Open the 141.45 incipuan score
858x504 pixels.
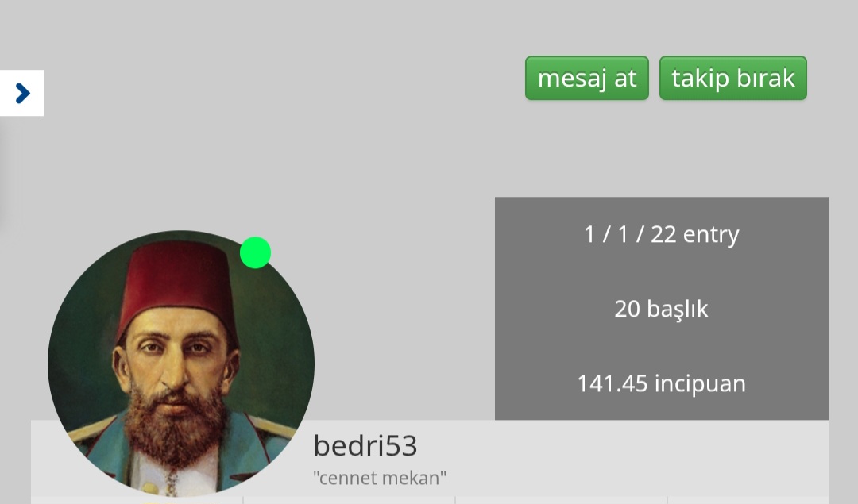click(661, 383)
